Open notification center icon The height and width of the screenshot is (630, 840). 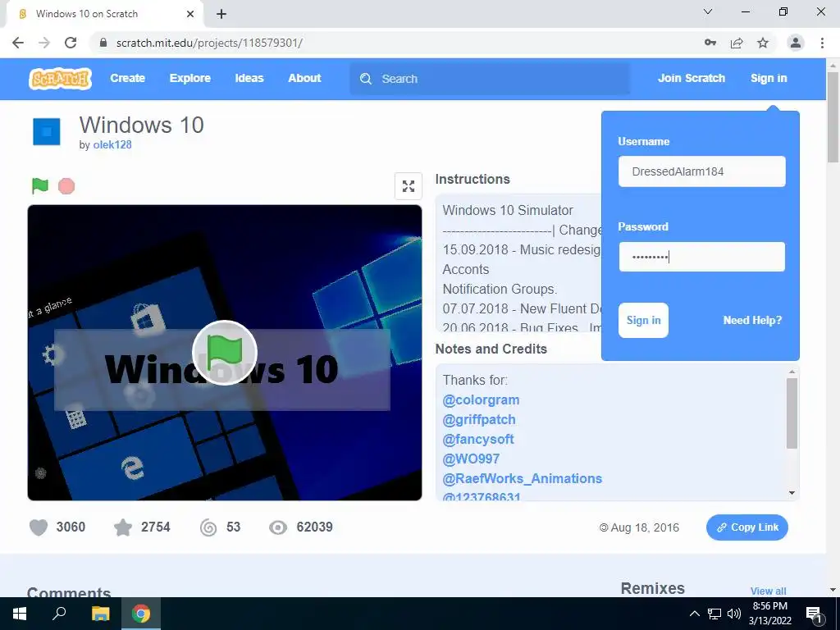pos(814,614)
